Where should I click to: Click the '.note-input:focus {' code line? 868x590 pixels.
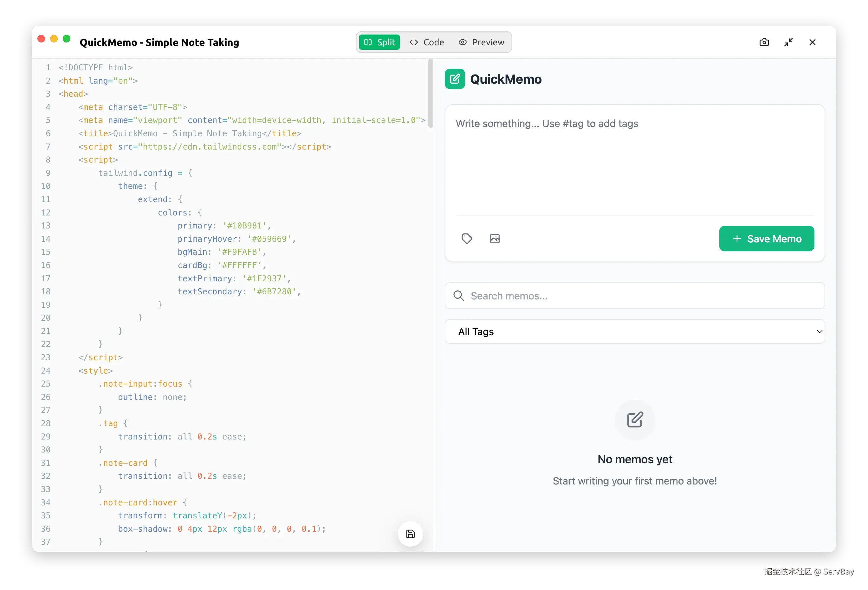145,384
